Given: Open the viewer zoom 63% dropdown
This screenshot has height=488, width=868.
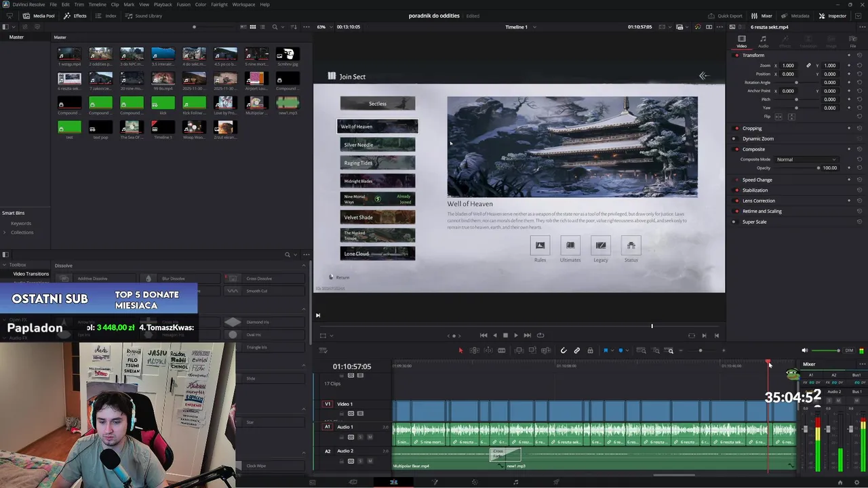Looking at the screenshot, I should point(326,27).
